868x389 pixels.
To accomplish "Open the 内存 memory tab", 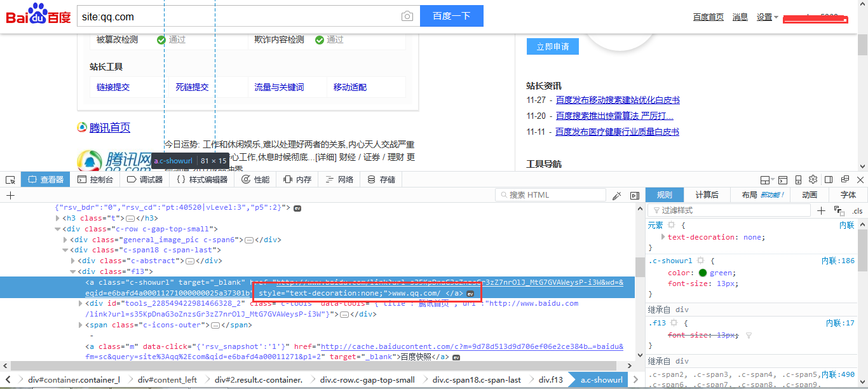I will 297,180.
